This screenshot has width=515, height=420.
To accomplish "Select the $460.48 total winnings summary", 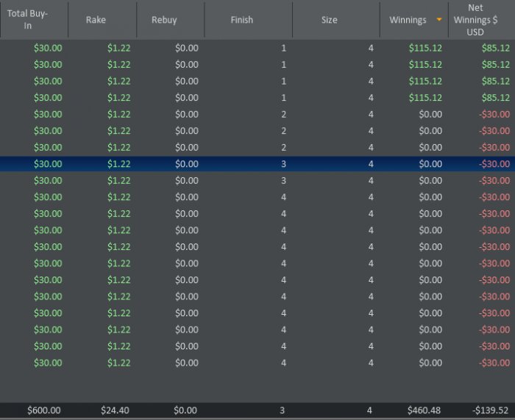I will [424, 410].
